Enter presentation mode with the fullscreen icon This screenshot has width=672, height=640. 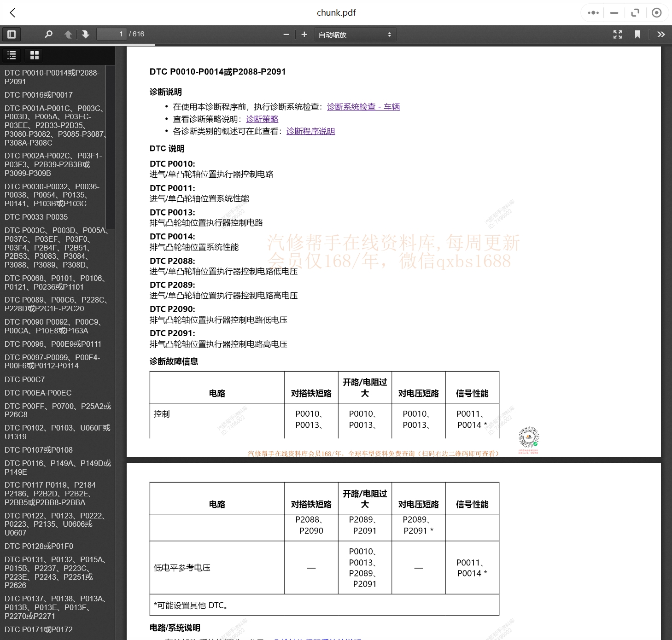click(x=617, y=34)
